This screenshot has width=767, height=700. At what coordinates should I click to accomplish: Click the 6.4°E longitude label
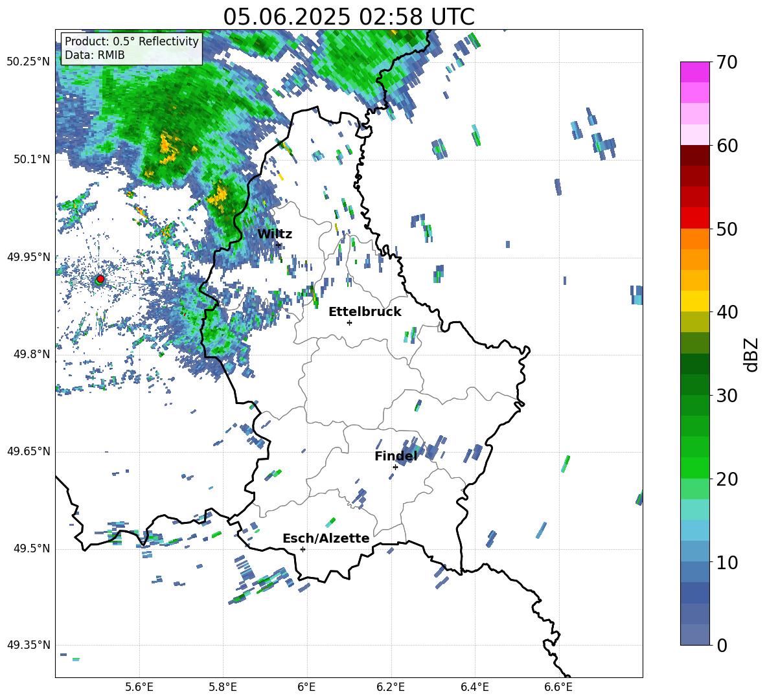coord(474,687)
